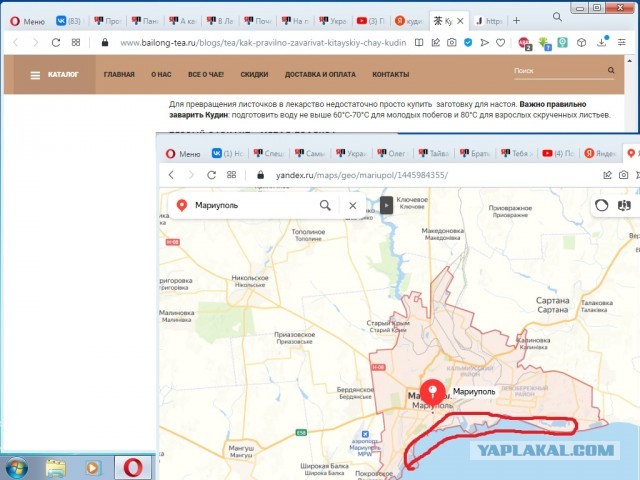
Task: Reload the Yandex maps page
Action: coord(211,175)
